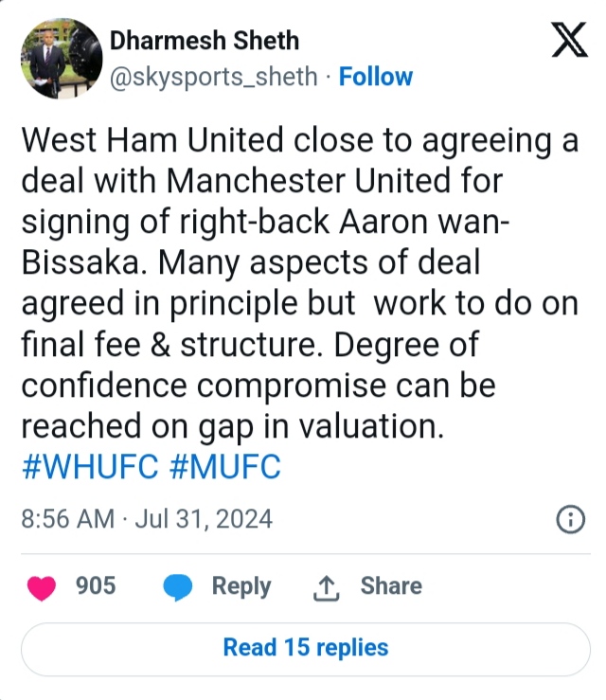The width and height of the screenshot is (606, 700).
Task: Click the 8:56 AM post time
Action: [66, 519]
